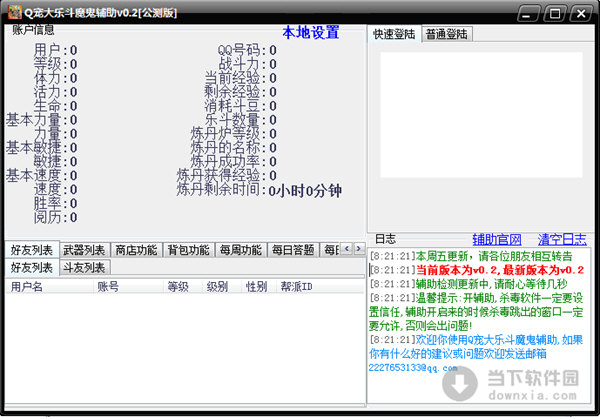The width and height of the screenshot is (600, 417).
Task: Click the 炼丹剩余时间 value text
Action: [305, 191]
